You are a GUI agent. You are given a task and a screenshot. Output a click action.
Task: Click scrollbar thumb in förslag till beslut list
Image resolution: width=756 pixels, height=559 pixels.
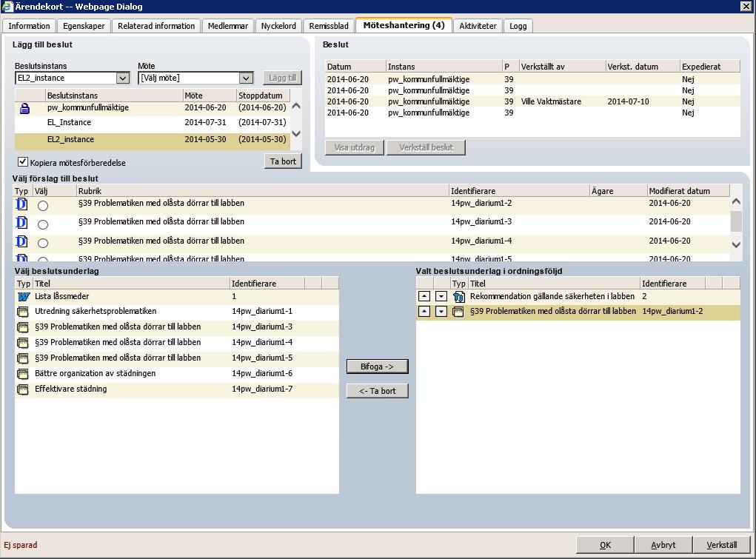coord(736,221)
